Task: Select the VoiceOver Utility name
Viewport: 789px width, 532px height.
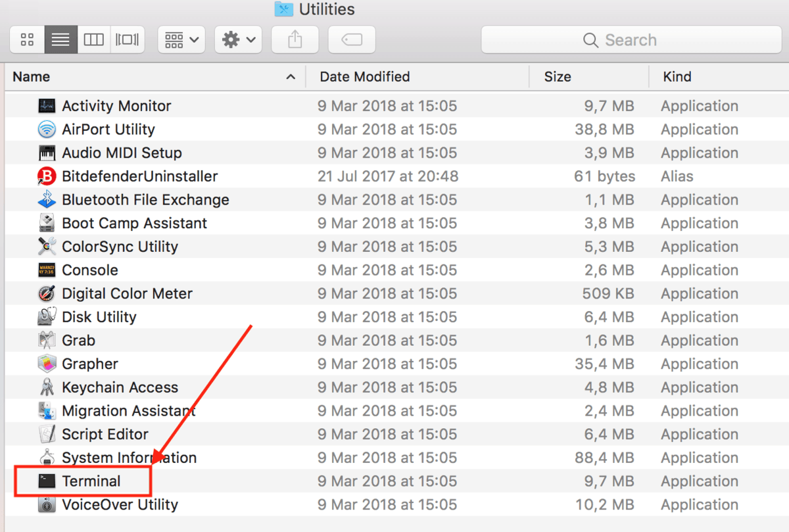Action: 120,505
